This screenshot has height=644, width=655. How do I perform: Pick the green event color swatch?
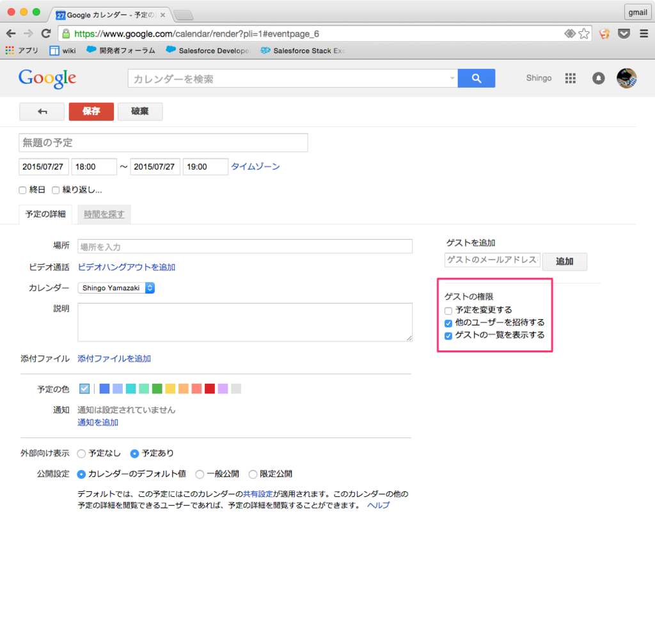pos(157,388)
